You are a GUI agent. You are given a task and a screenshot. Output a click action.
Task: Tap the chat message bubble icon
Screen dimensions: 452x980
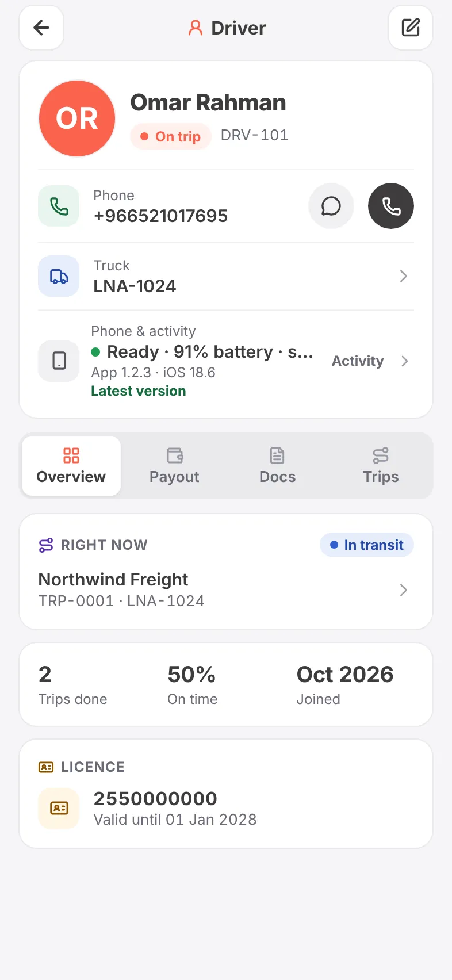(x=331, y=206)
